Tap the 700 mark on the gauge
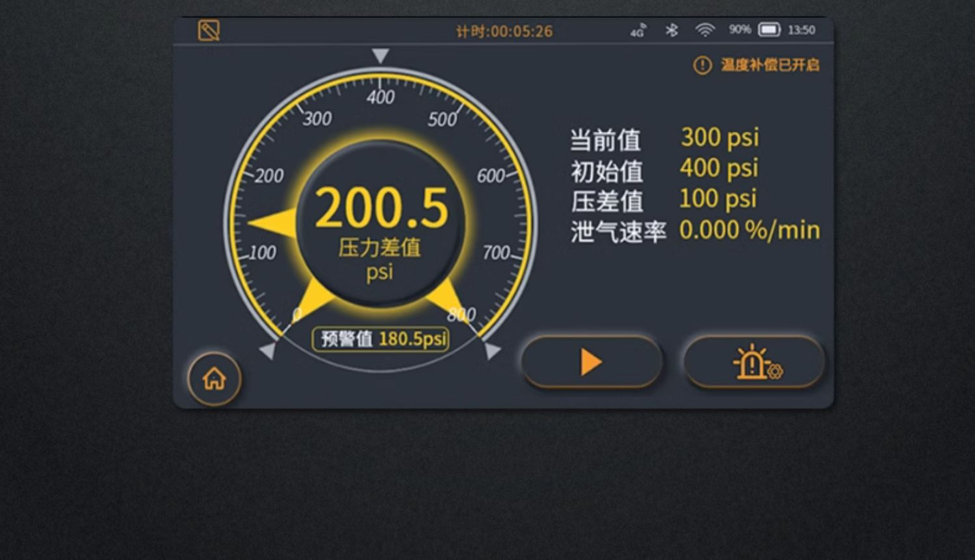This screenshot has height=560, width=975. (496, 253)
